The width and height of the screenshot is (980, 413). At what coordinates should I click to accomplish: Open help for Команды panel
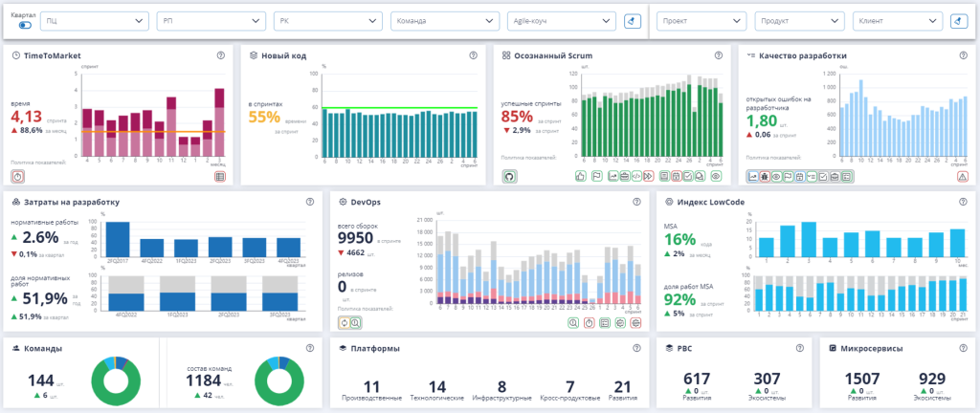309,348
